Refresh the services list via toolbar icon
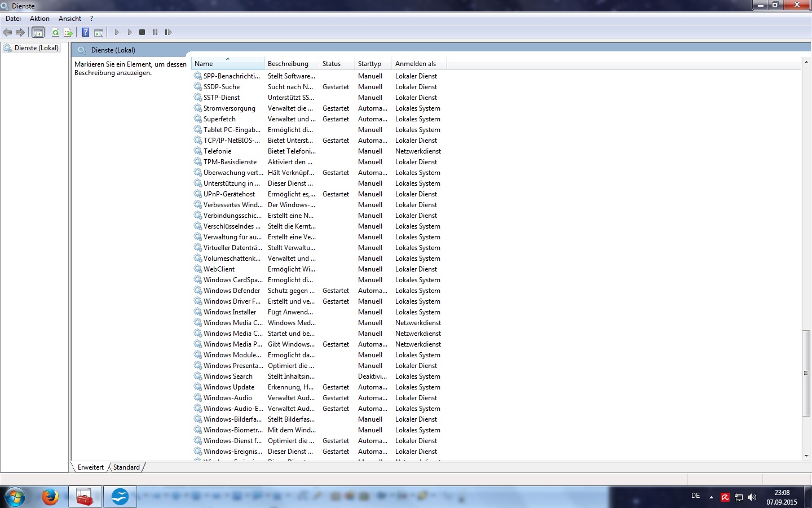812x508 pixels. [55, 32]
